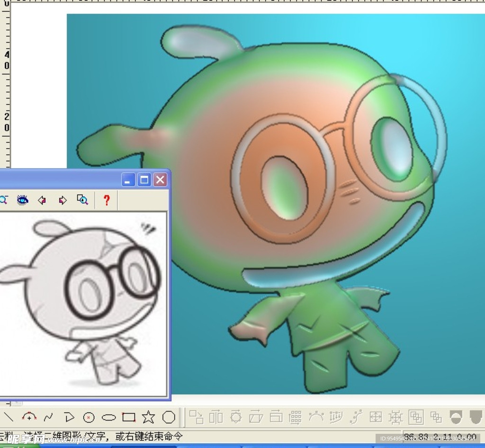Go to next image with right arrow
The width and height of the screenshot is (485, 448).
click(63, 200)
